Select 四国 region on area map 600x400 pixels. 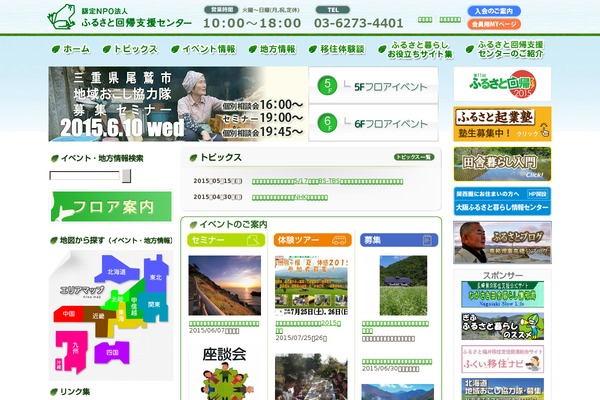click(x=112, y=352)
